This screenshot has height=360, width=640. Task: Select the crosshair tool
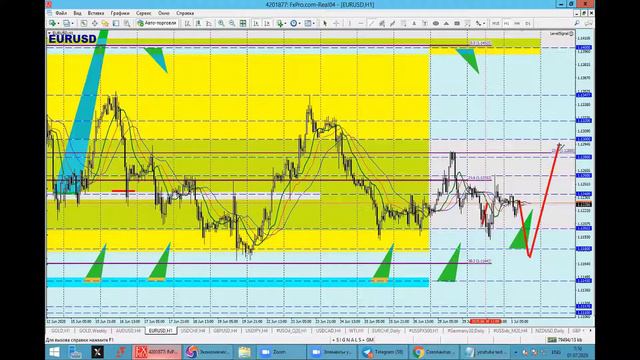point(336,23)
